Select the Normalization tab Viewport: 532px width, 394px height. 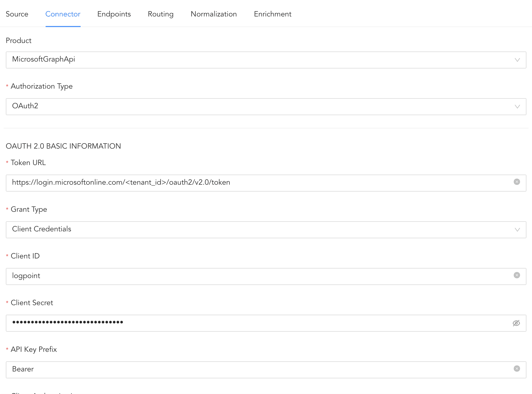point(213,14)
